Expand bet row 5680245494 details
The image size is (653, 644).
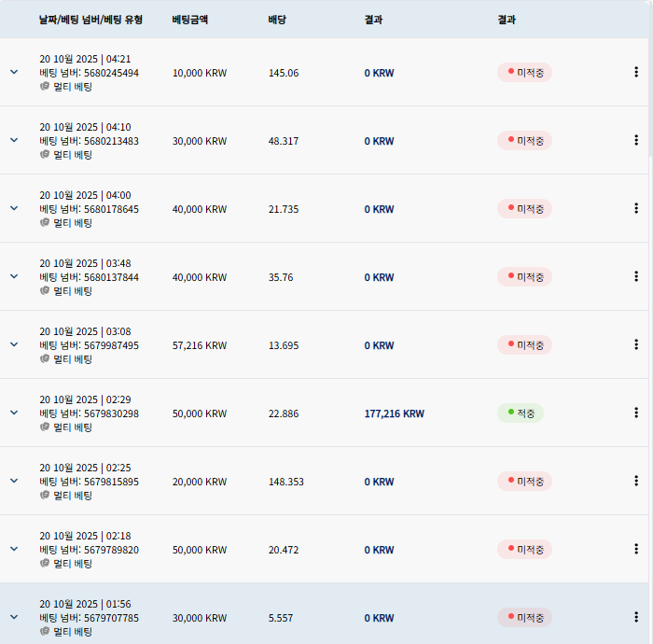pos(14,72)
